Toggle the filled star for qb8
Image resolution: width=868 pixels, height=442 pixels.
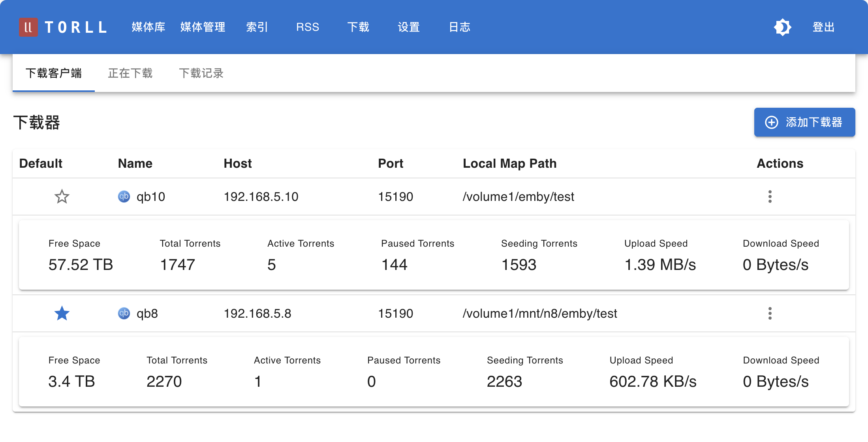[x=62, y=313]
